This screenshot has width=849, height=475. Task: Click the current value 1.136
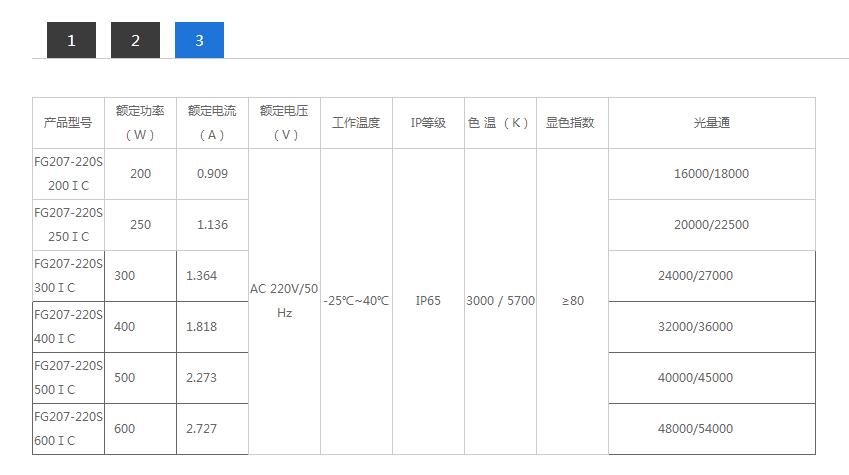pyautogui.click(x=212, y=225)
